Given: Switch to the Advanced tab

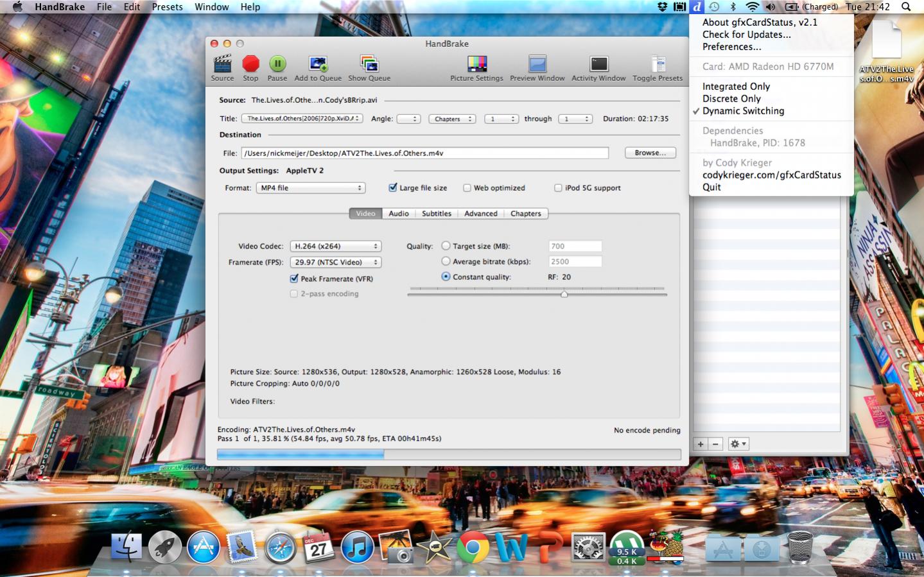Looking at the screenshot, I should click(x=481, y=214).
